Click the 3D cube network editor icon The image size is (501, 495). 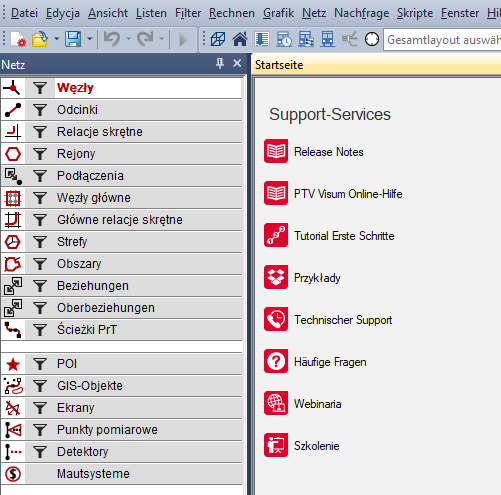pyautogui.click(x=218, y=39)
